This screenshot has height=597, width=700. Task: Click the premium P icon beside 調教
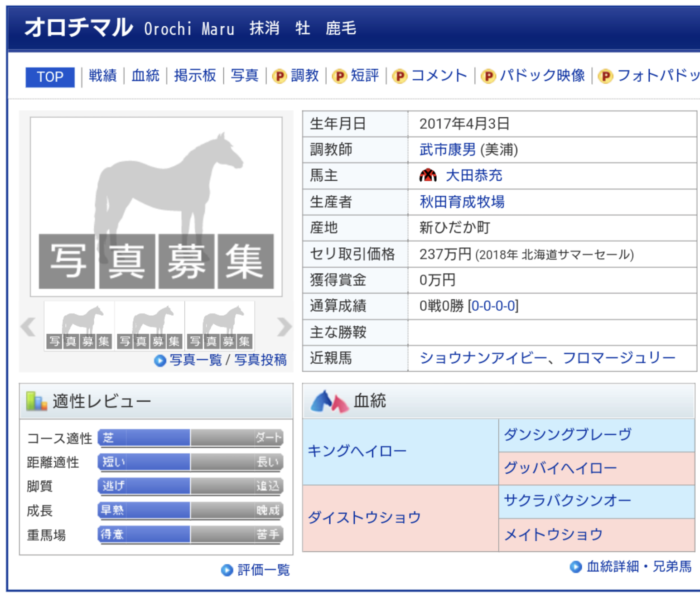coord(280,76)
